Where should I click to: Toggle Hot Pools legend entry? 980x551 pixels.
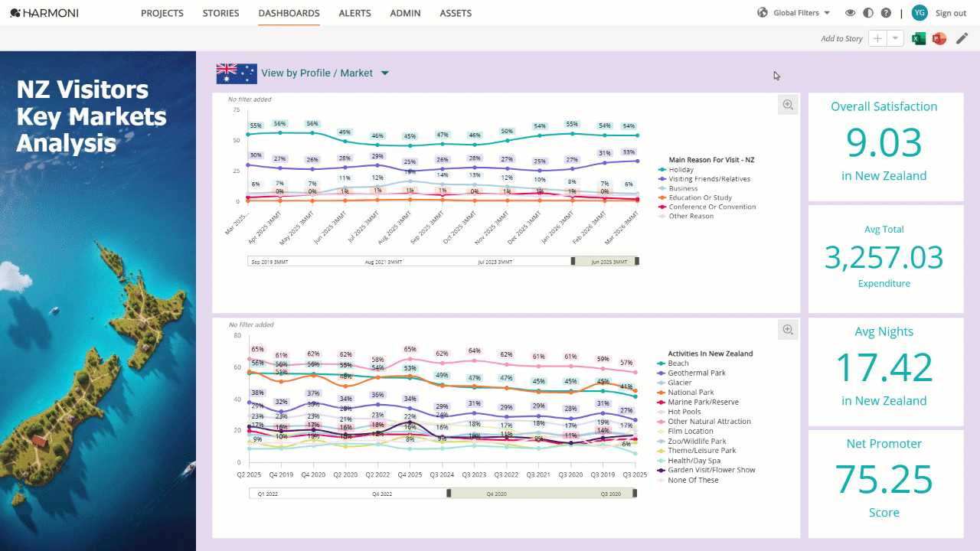coord(679,412)
